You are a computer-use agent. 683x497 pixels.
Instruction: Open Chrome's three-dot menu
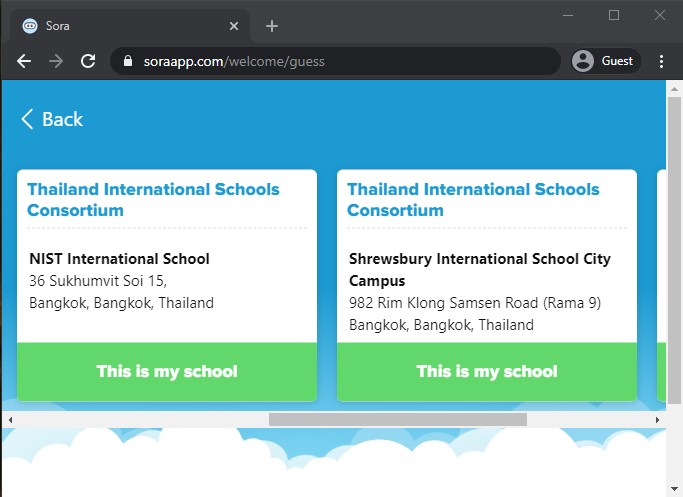(661, 61)
